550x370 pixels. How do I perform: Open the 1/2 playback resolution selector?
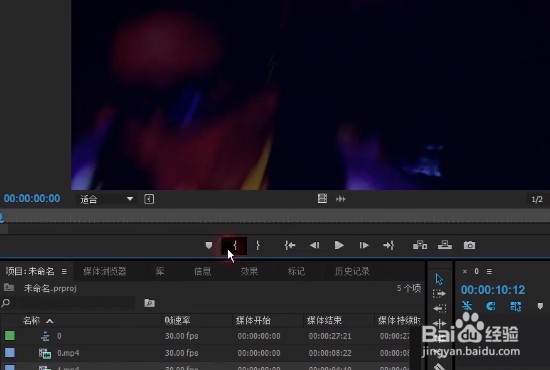point(537,199)
